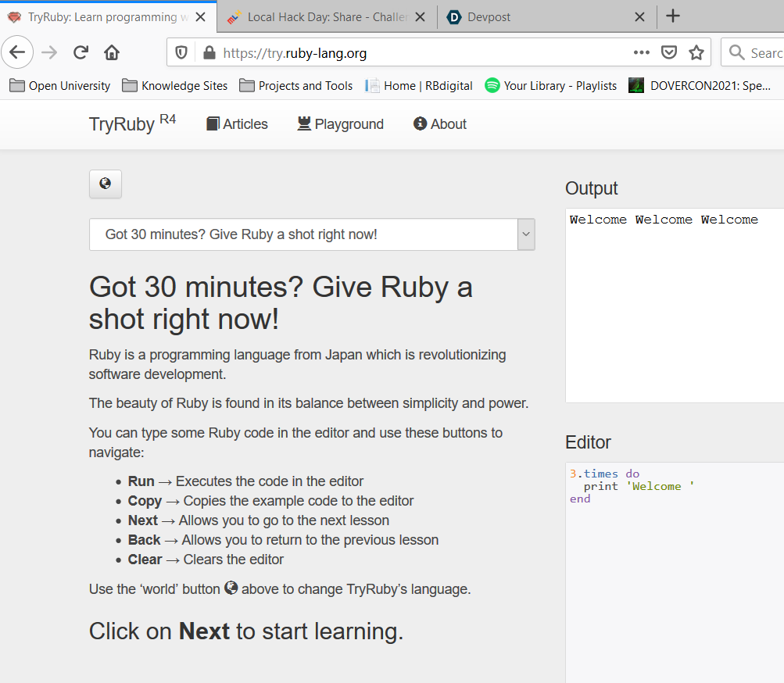Screen dimensions: 784x683
Task: Click the browser Back arrow button
Action: [17, 52]
